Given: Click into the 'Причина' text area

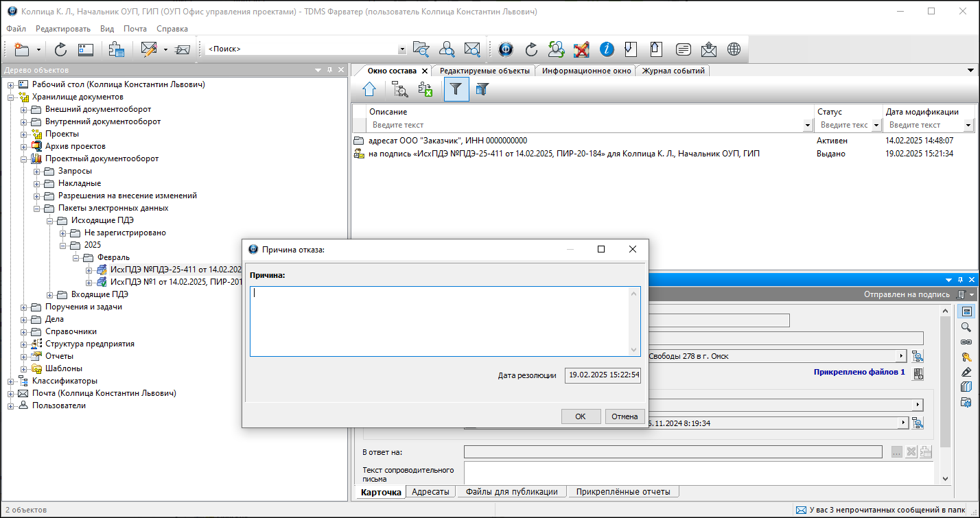Looking at the screenshot, I should tap(440, 321).
